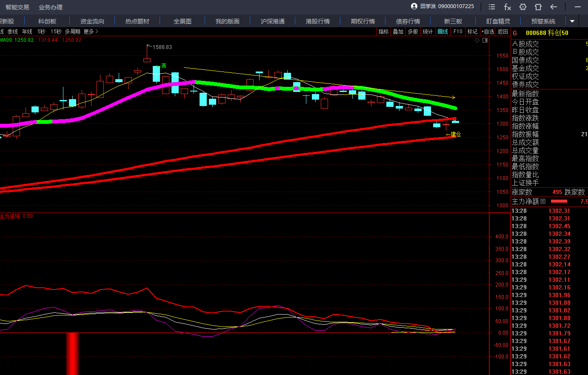The height and width of the screenshot is (375, 588).
Task: Click the 主力净额 row label
Action: 525,201
